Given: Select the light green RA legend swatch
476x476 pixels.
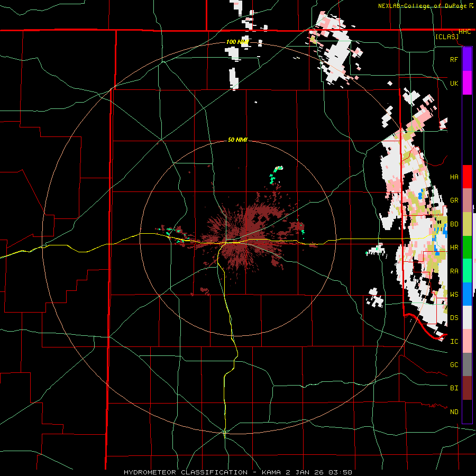Looking at the screenshot, I should [x=467, y=271].
